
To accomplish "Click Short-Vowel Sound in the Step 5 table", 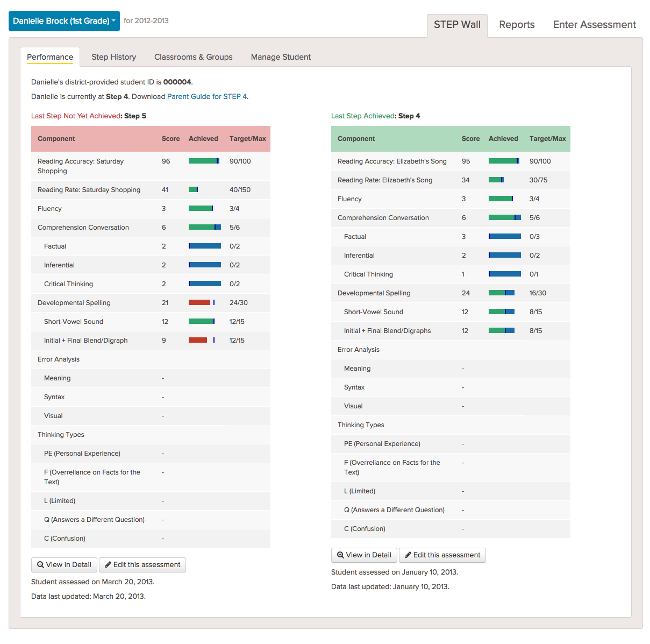I will click(74, 321).
